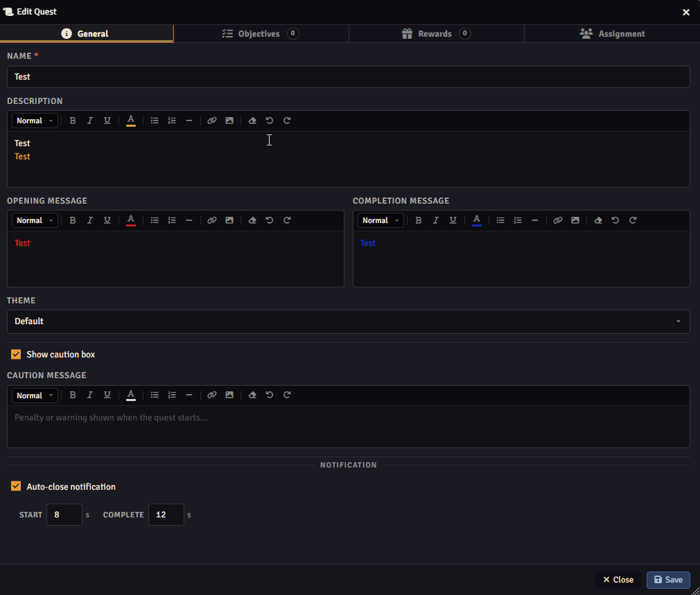The image size is (700, 595).
Task: Click the Close button at bottom
Action: pos(618,580)
